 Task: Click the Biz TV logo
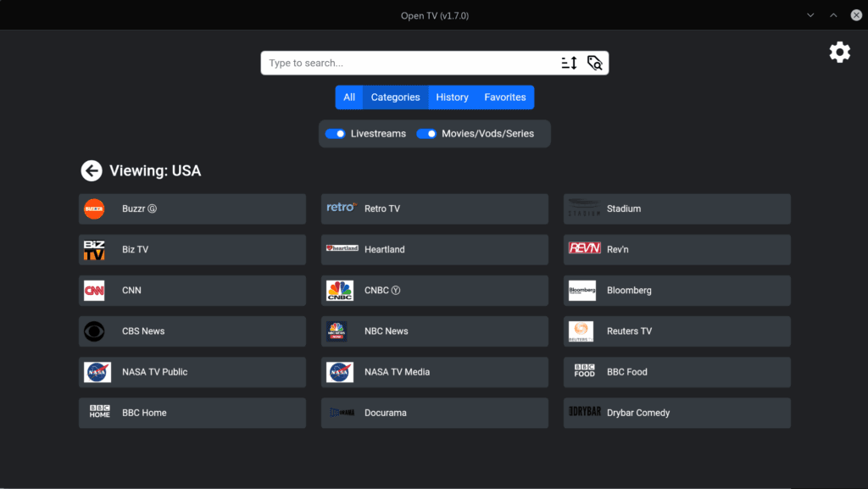pos(94,250)
